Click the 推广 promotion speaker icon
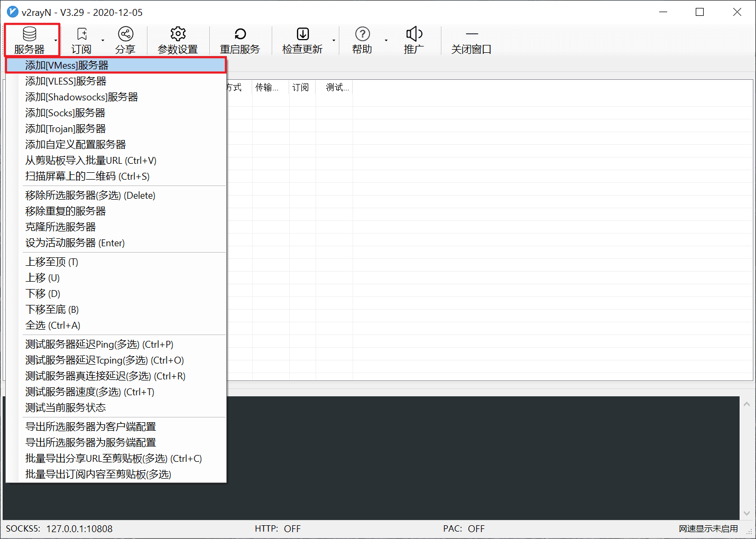756x539 pixels. [414, 34]
